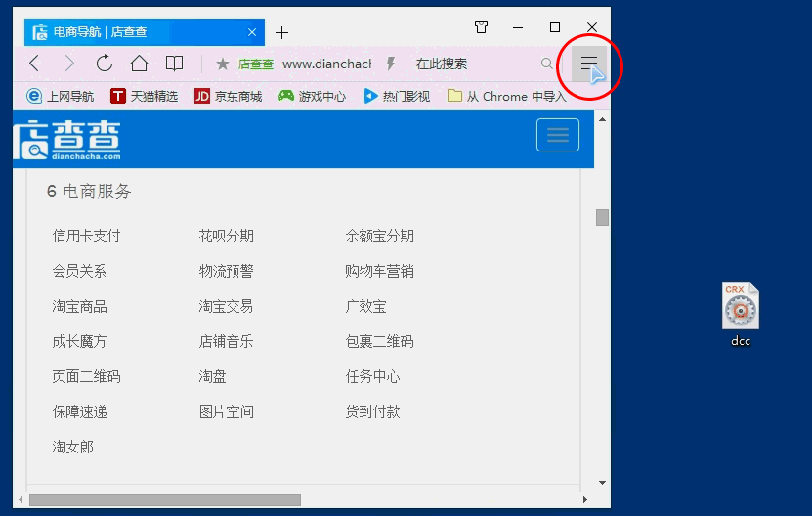Open the 任务中心 link
Image resolution: width=812 pixels, height=516 pixels.
[373, 376]
